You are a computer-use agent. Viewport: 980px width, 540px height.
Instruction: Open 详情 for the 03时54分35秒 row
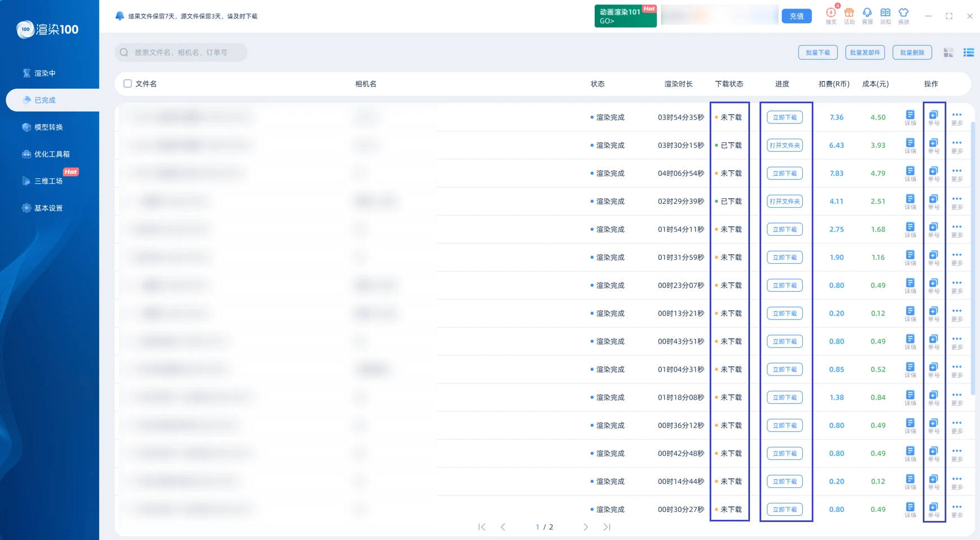(910, 118)
